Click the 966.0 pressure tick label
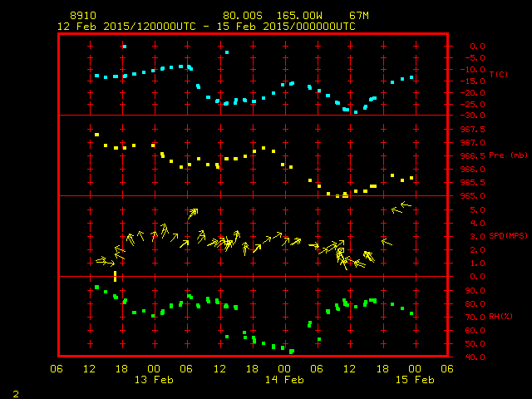The width and height of the screenshot is (532, 399). coord(473,170)
